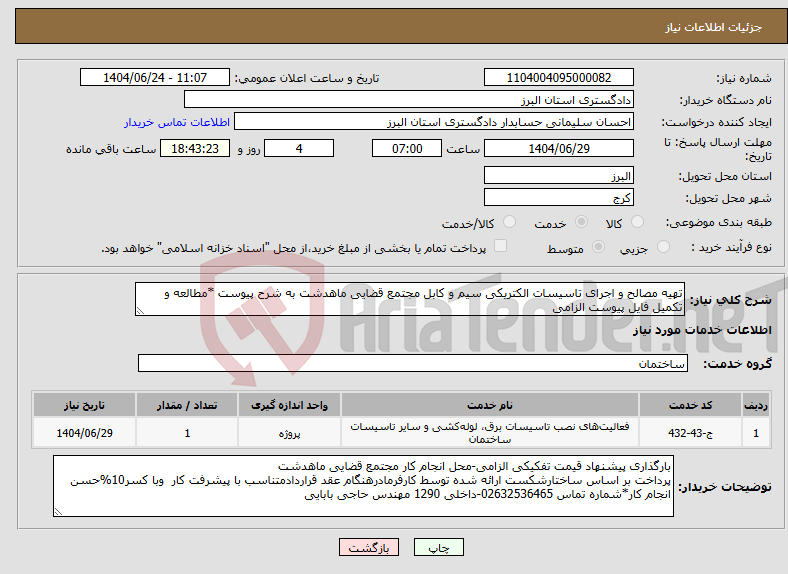The image size is (788, 574).
Task: Click the تعداد / مقدار column header
Action: 187,405
